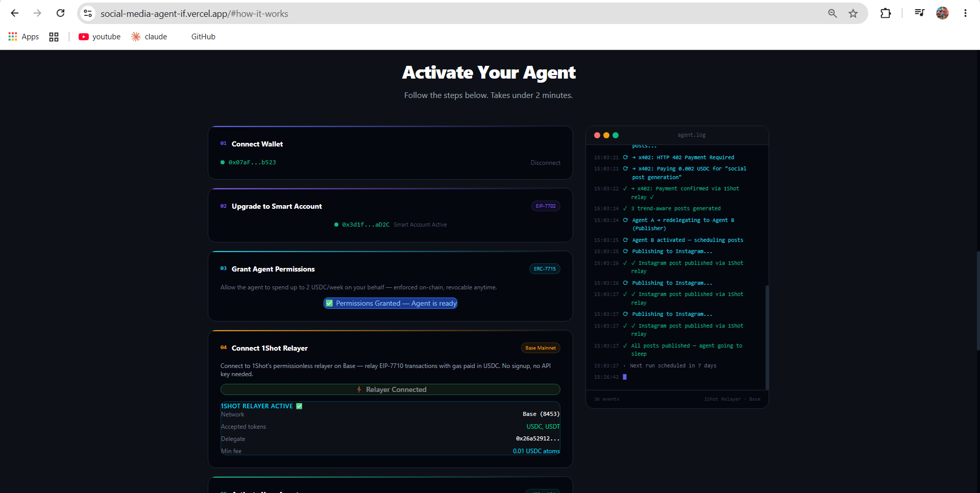This screenshot has height=493, width=980.
Task: Click the Relayer Connected button
Action: pos(390,389)
